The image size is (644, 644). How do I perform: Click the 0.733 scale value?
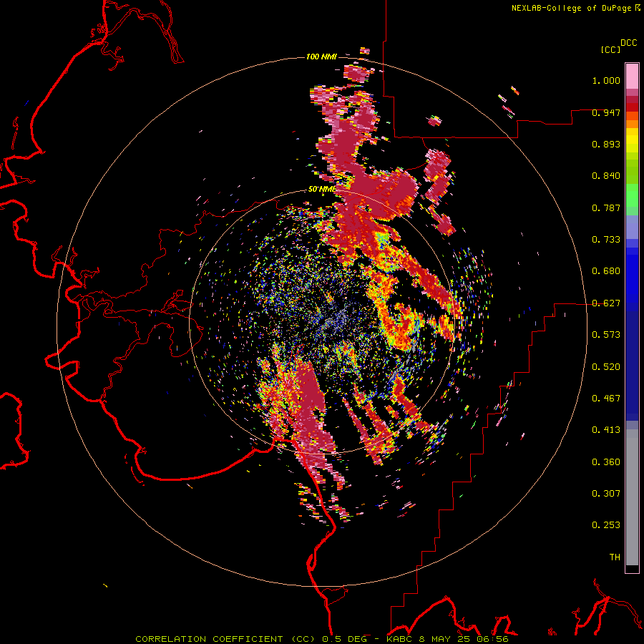tap(606, 240)
